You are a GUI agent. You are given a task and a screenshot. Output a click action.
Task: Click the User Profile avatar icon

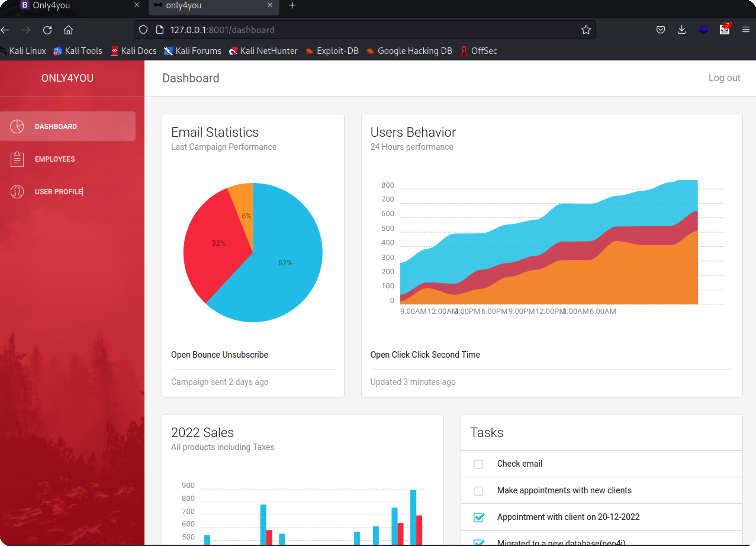click(x=17, y=192)
